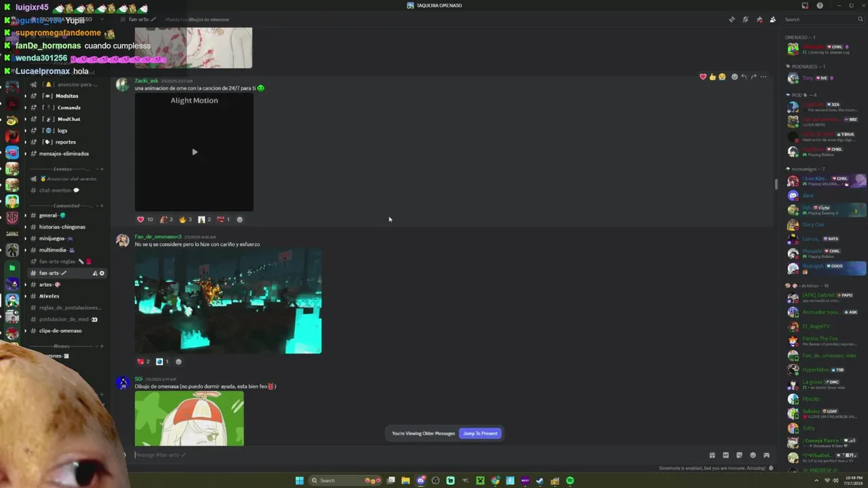The height and width of the screenshot is (488, 868).
Task: Open Spotify from taskbar
Action: tap(570, 481)
